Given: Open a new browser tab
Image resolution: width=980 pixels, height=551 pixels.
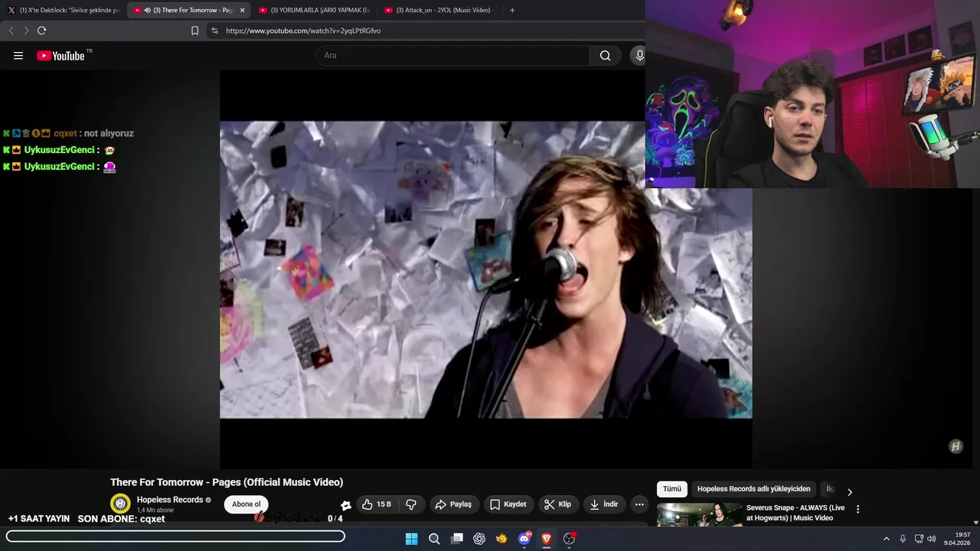Looking at the screenshot, I should pos(512,10).
